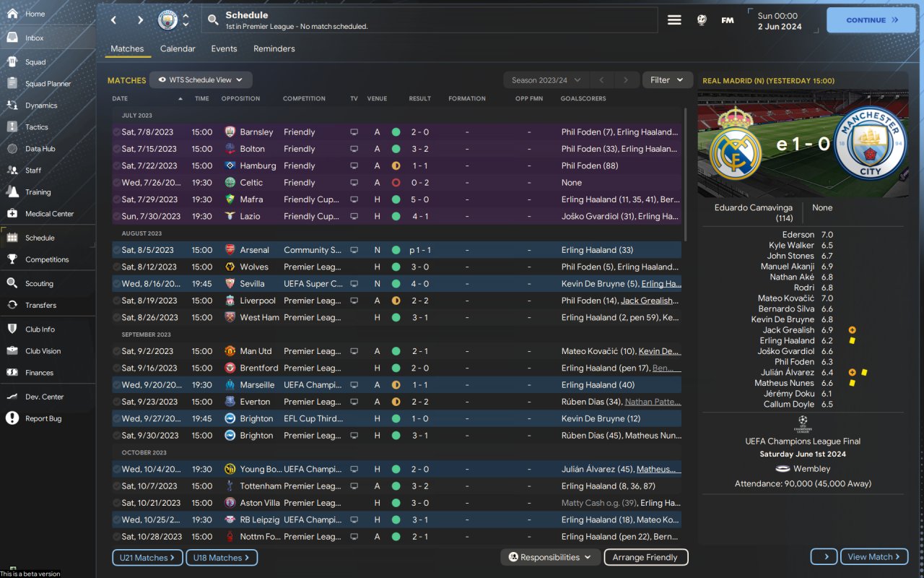Click the match list vertical scrollbar
924x578 pixels.
[x=686, y=175]
